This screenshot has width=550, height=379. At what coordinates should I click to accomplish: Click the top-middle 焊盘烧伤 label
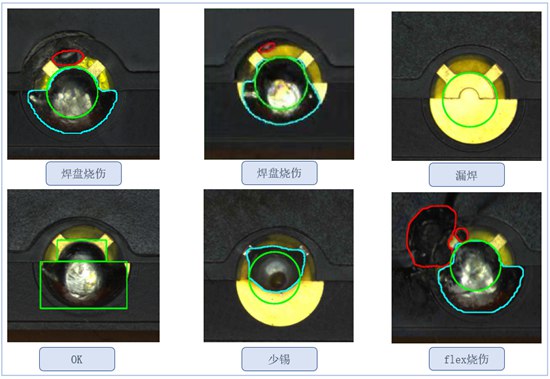[279, 173]
